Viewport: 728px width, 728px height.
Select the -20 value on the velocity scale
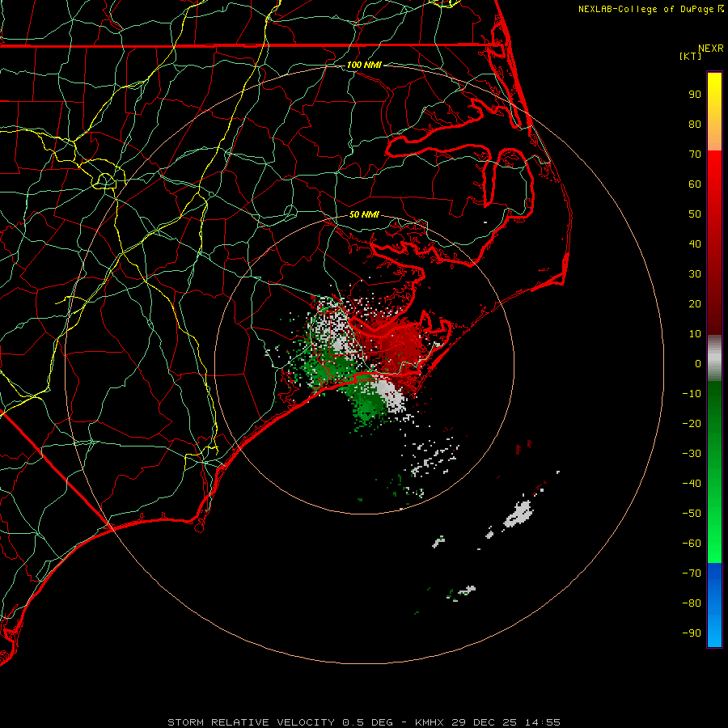point(692,423)
